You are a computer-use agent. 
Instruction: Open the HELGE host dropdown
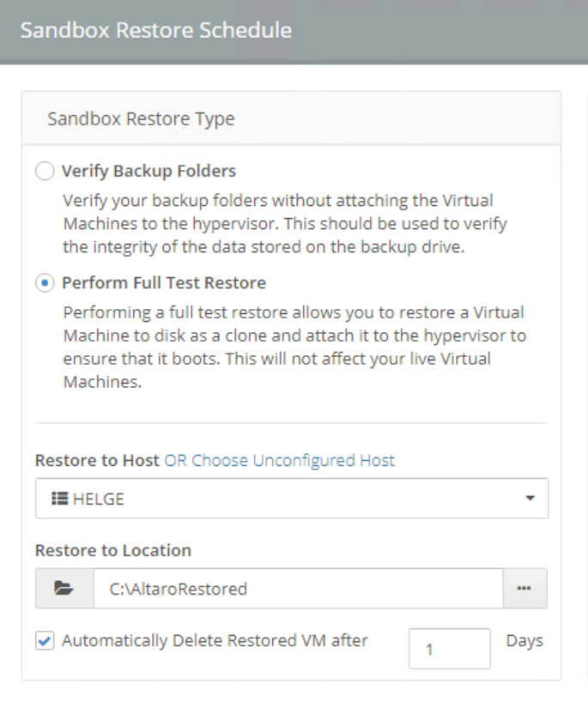click(291, 499)
